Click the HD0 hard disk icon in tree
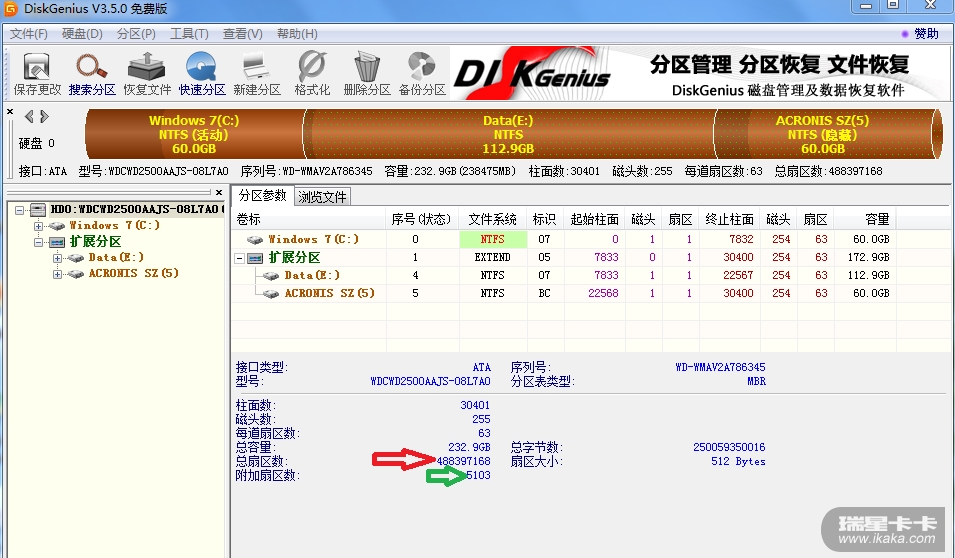Viewport: 955px width, 558px height. pyautogui.click(x=38, y=210)
